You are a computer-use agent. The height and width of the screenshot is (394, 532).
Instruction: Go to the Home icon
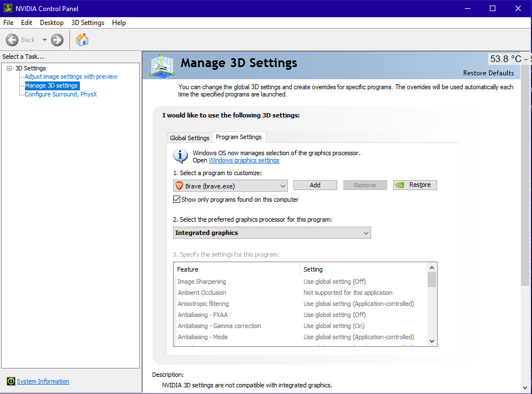(82, 40)
